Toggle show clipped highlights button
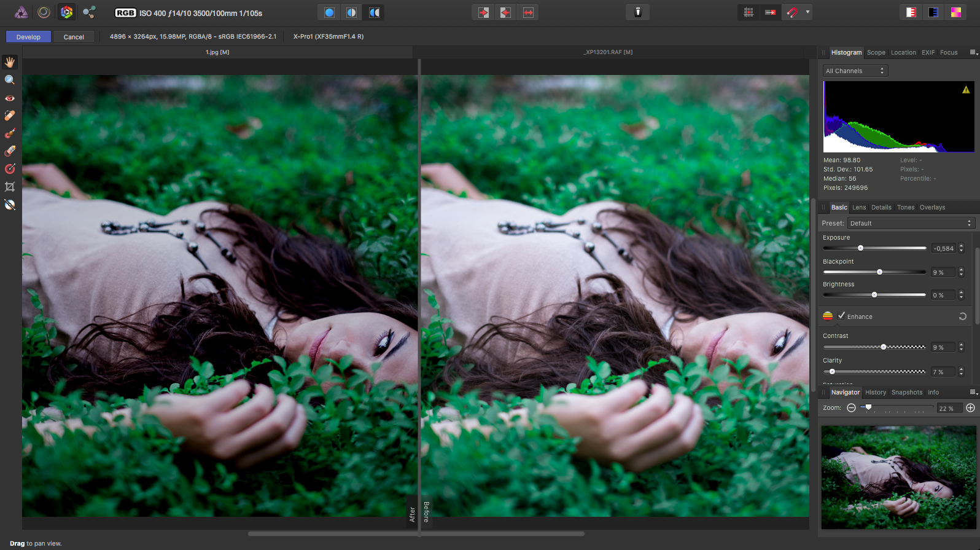 pyautogui.click(x=911, y=12)
